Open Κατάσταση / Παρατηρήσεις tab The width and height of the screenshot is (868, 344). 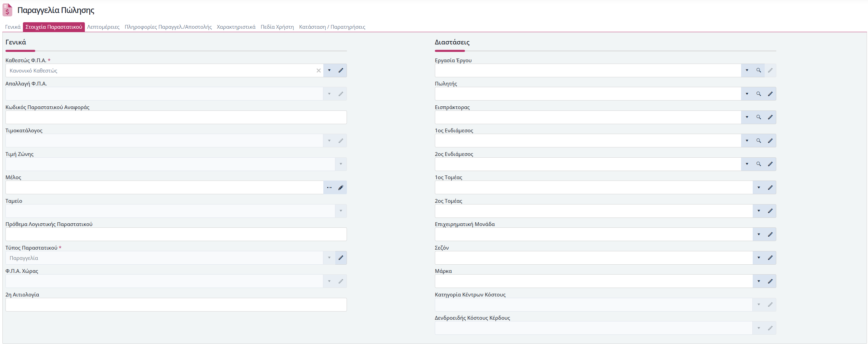click(x=332, y=27)
